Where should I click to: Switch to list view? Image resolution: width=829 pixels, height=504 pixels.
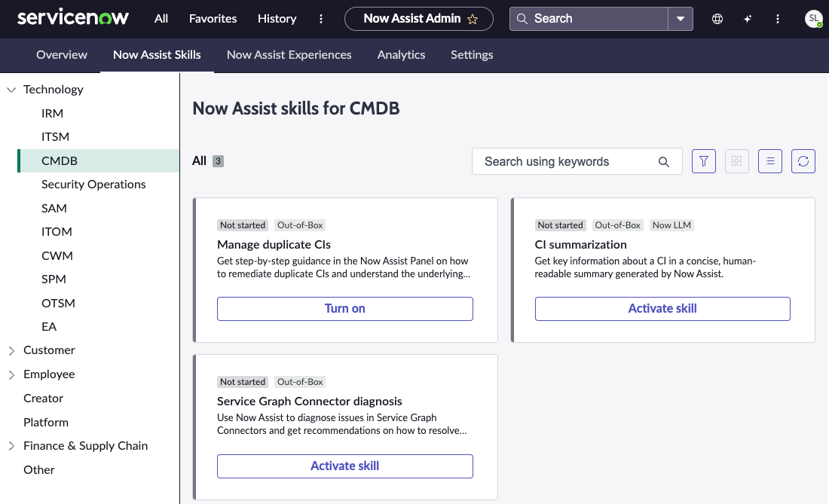[x=769, y=161]
